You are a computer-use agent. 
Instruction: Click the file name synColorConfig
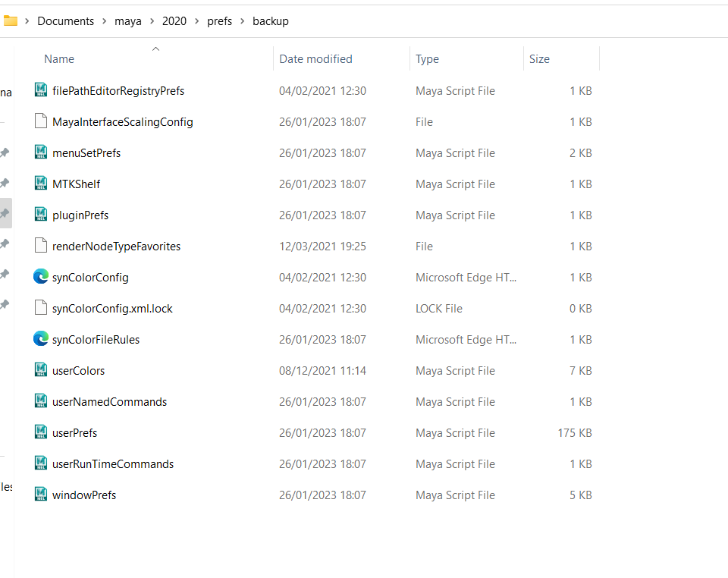coord(90,278)
